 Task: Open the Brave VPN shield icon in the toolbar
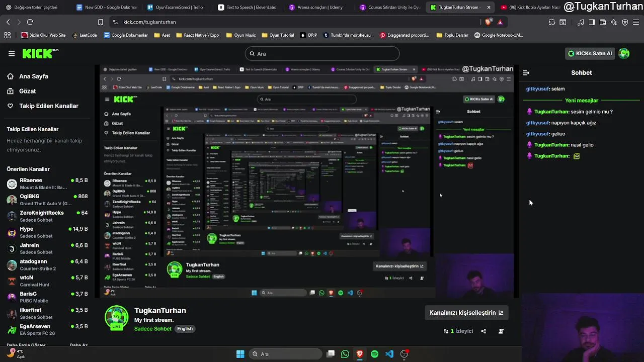625,22
